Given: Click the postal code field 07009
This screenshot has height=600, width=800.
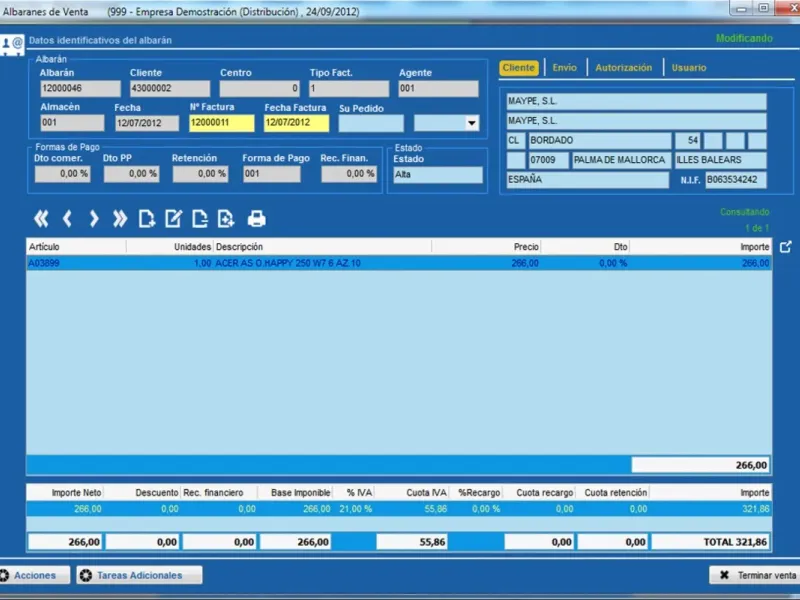Looking at the screenshot, I should (x=548, y=160).
